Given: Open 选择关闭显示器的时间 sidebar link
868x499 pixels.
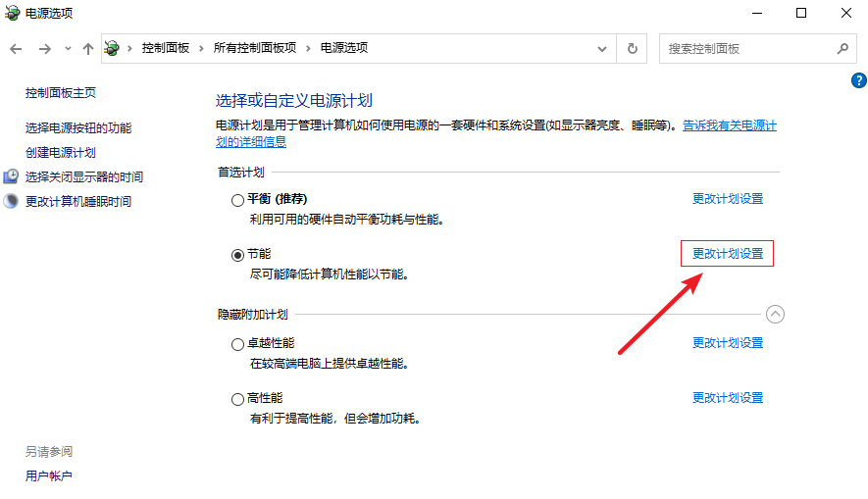Looking at the screenshot, I should click(x=84, y=176).
